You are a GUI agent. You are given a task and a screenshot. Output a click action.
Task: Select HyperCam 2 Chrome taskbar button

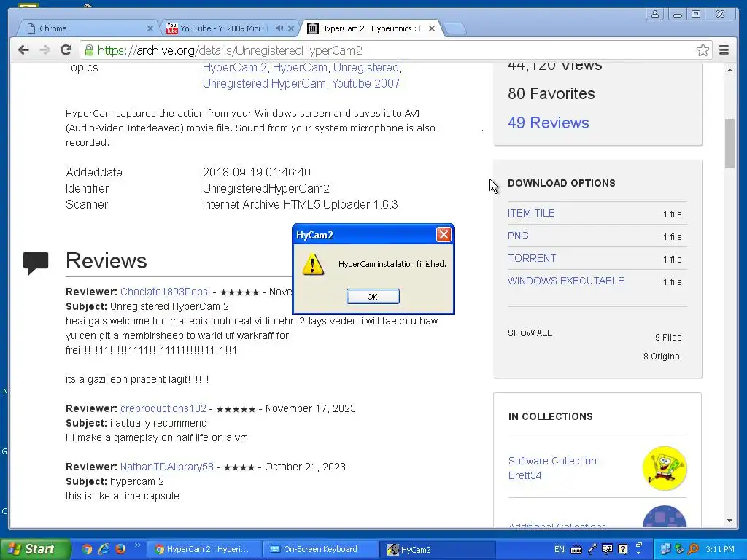click(203, 550)
